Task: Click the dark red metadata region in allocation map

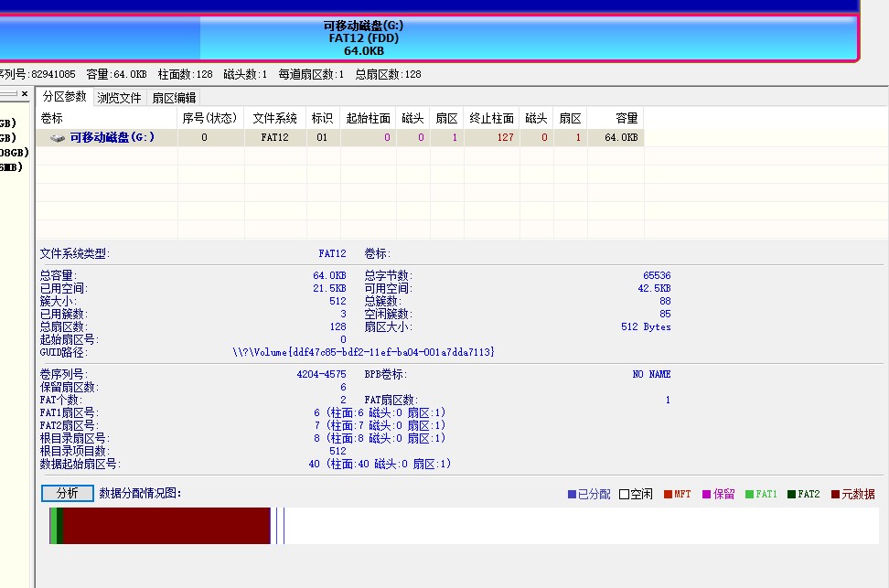Action: (x=166, y=526)
